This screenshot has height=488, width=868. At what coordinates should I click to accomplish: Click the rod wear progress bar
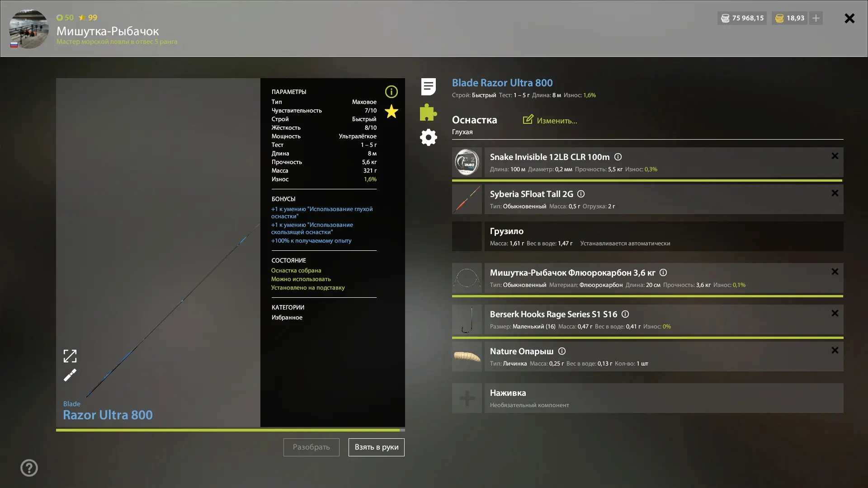click(230, 430)
